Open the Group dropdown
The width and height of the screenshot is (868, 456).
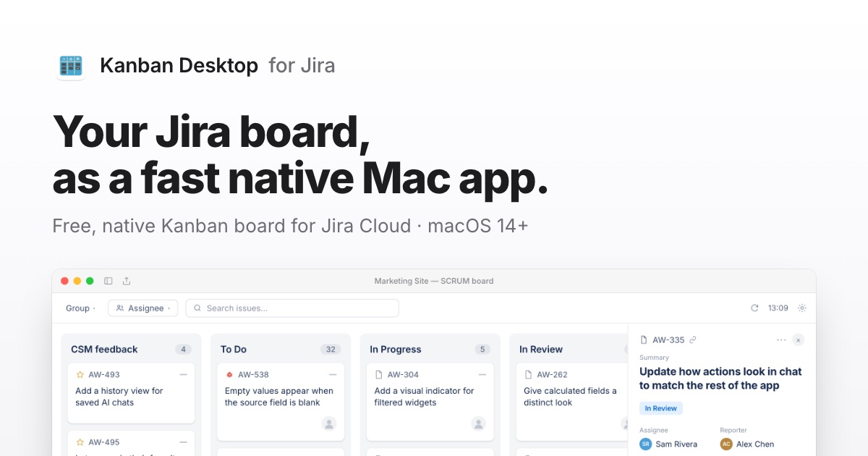(x=80, y=308)
